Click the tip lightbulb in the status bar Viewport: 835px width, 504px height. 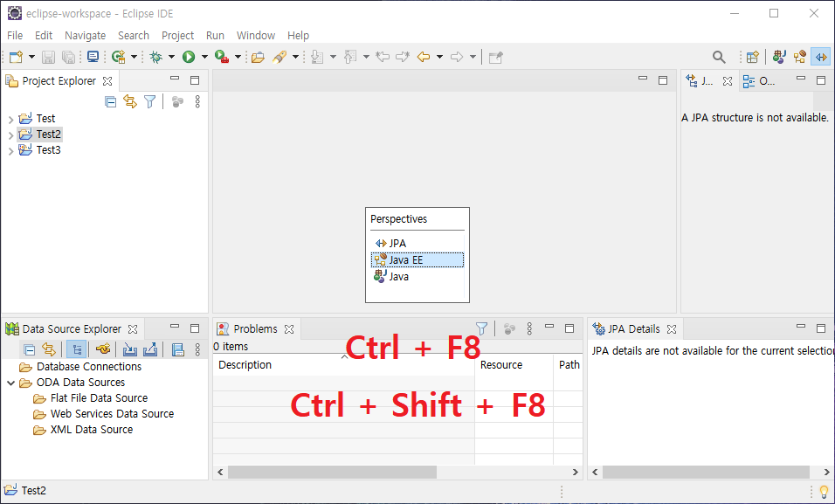(824, 491)
